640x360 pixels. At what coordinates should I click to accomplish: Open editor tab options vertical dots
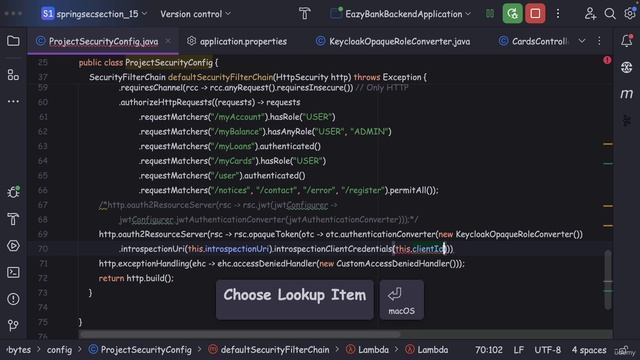[599, 41]
